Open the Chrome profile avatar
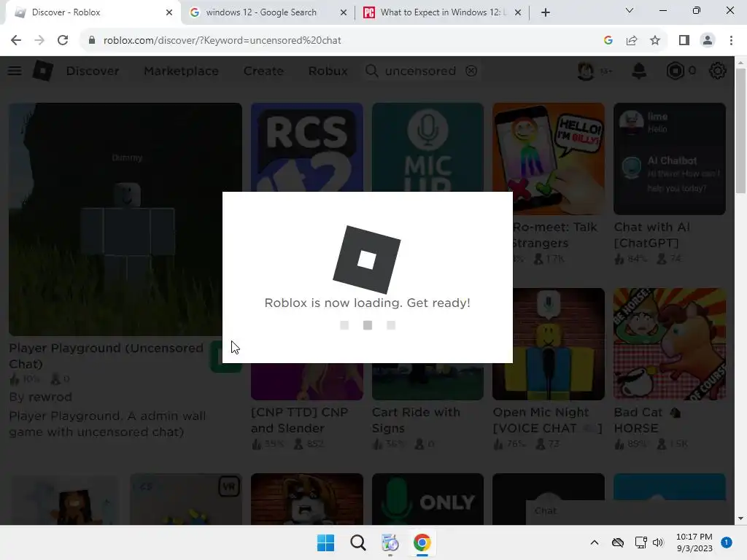The height and width of the screenshot is (560, 747). [708, 41]
